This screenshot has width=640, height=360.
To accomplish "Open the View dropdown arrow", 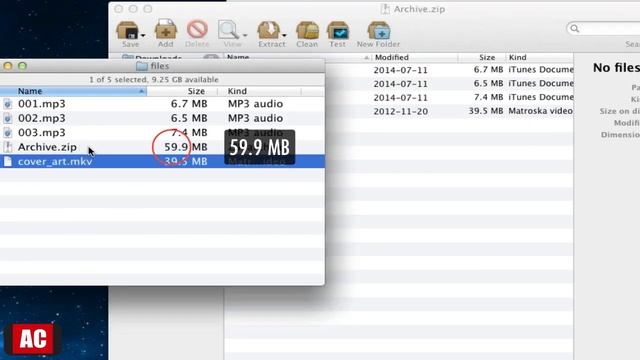I will 245,36.
